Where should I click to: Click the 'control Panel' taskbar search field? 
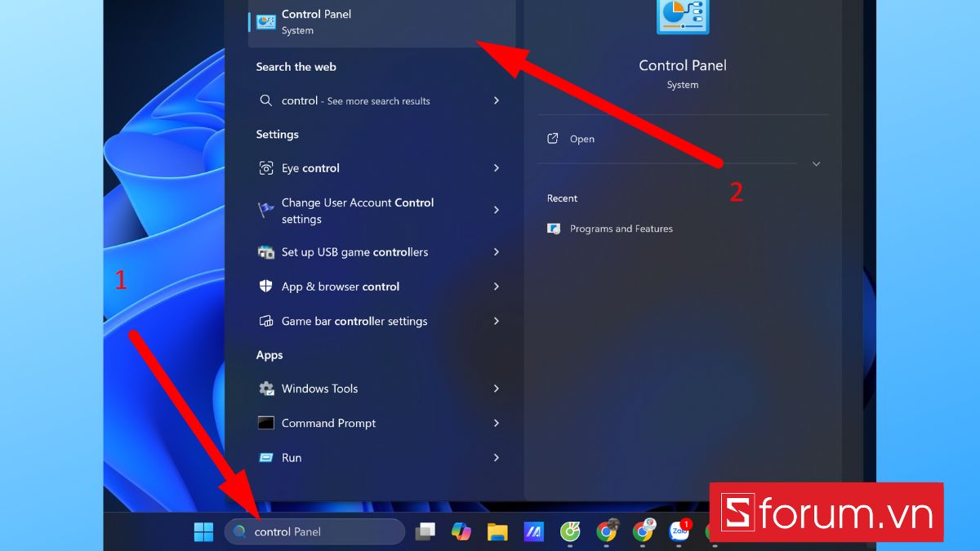click(x=314, y=531)
